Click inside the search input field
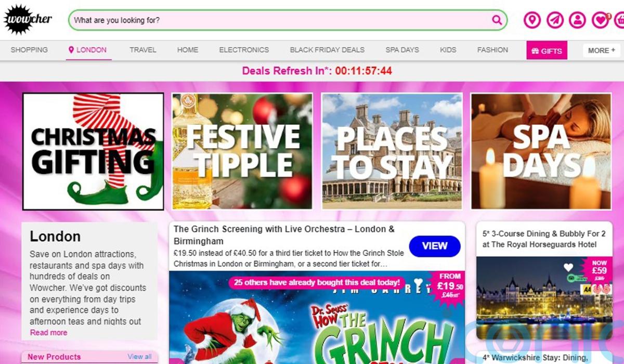This screenshot has width=624, height=364. (x=281, y=20)
